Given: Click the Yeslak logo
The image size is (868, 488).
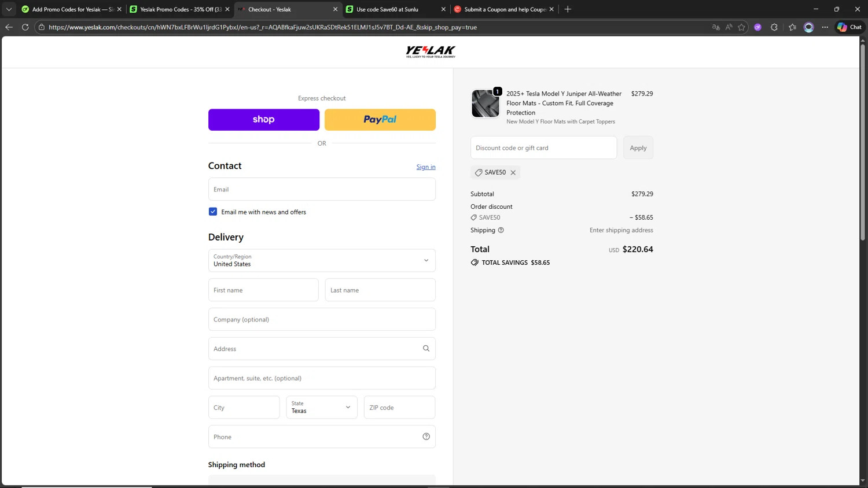Looking at the screenshot, I should tap(431, 52).
